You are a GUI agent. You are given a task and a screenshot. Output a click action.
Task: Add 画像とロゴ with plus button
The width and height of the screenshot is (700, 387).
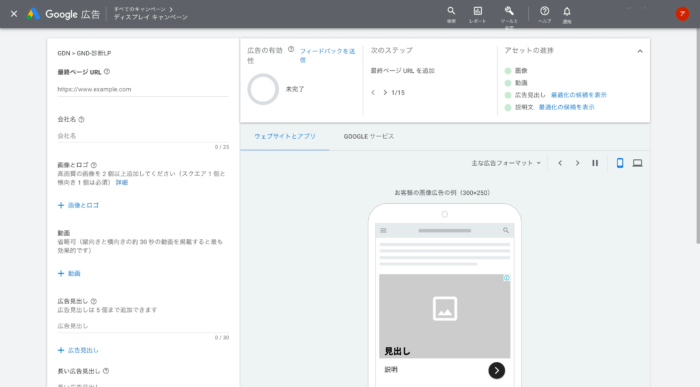tap(78, 205)
